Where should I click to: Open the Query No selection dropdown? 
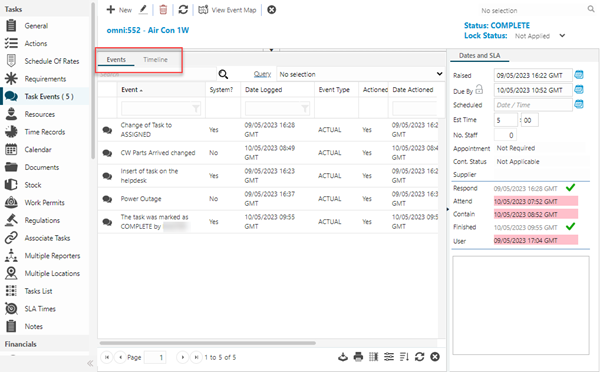pos(360,74)
